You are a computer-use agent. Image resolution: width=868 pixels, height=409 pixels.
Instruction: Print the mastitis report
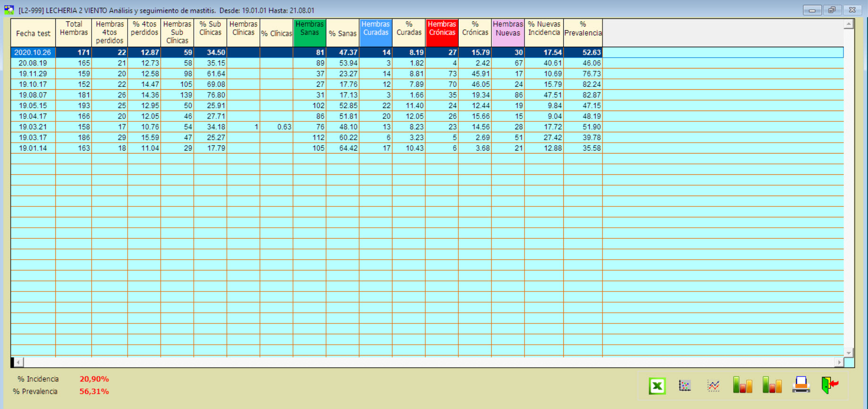point(801,385)
